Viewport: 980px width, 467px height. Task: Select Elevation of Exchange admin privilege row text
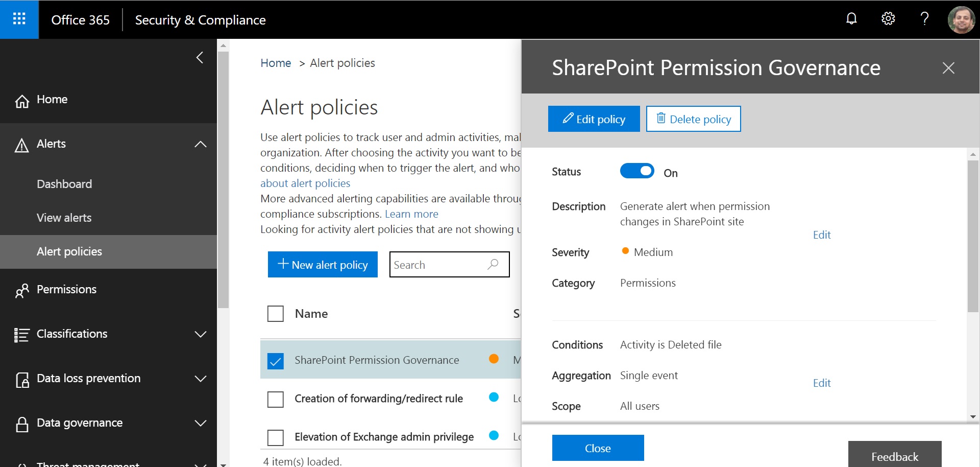pyautogui.click(x=384, y=437)
